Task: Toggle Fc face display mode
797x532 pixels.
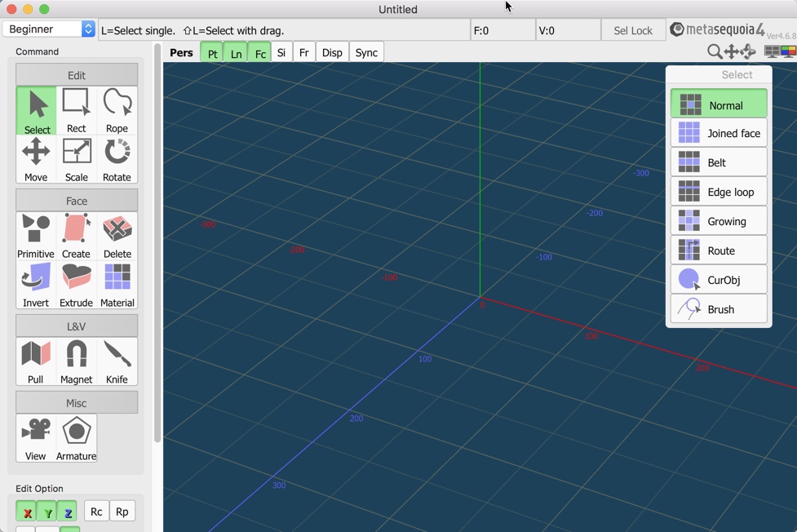Action: (259, 51)
